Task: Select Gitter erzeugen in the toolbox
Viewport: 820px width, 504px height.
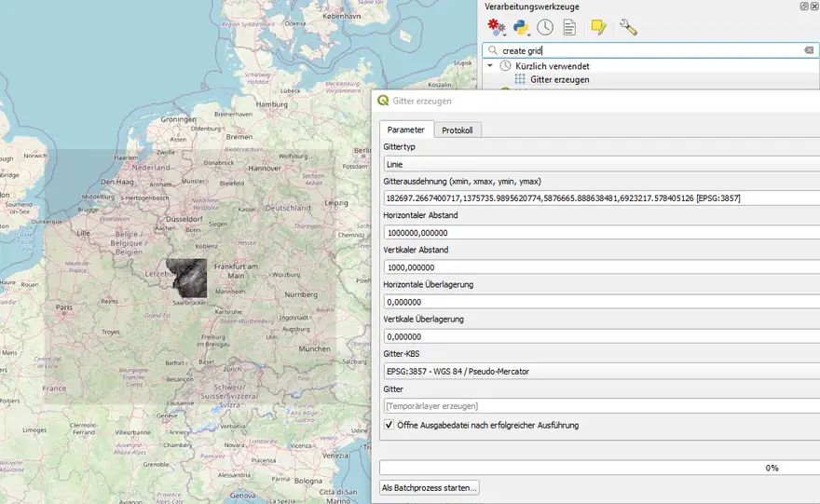Action: click(560, 79)
